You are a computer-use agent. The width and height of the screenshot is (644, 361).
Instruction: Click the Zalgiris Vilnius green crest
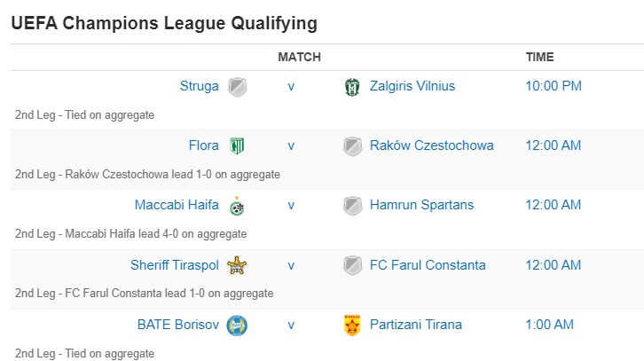pyautogui.click(x=352, y=87)
